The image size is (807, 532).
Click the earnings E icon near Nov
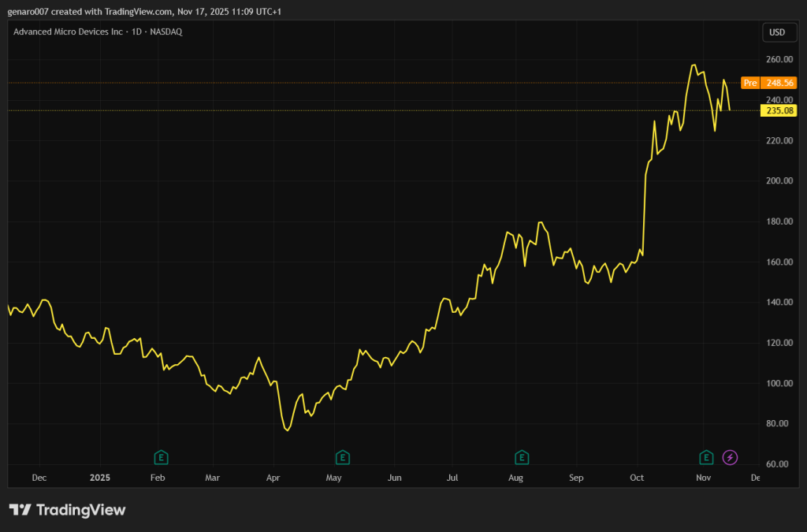coord(707,457)
